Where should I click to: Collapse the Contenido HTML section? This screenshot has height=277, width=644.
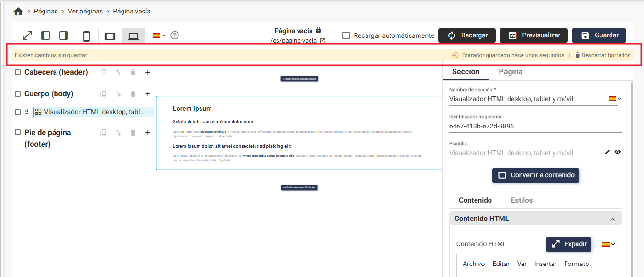[612, 218]
